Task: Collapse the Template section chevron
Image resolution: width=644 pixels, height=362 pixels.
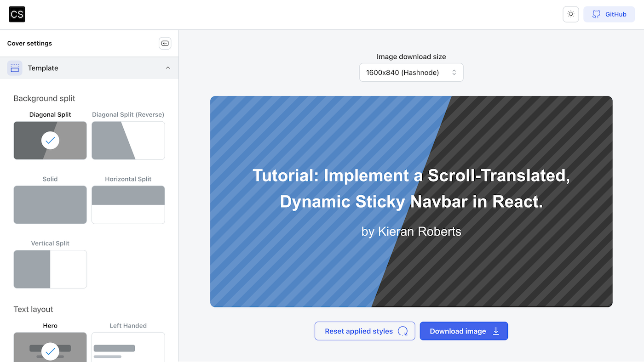Action: pyautogui.click(x=168, y=68)
